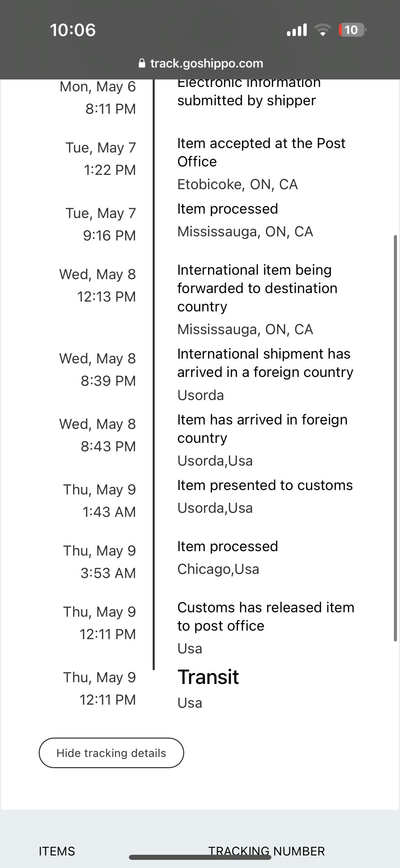This screenshot has height=868, width=400.
Task: Tap the Chicago,Usa location text
Action: tap(218, 569)
